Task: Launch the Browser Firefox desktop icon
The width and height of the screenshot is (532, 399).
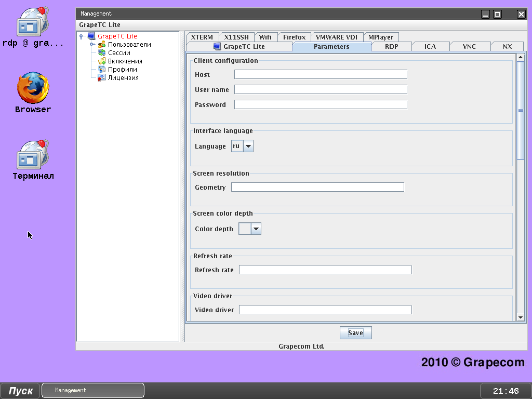Action: (x=33, y=87)
